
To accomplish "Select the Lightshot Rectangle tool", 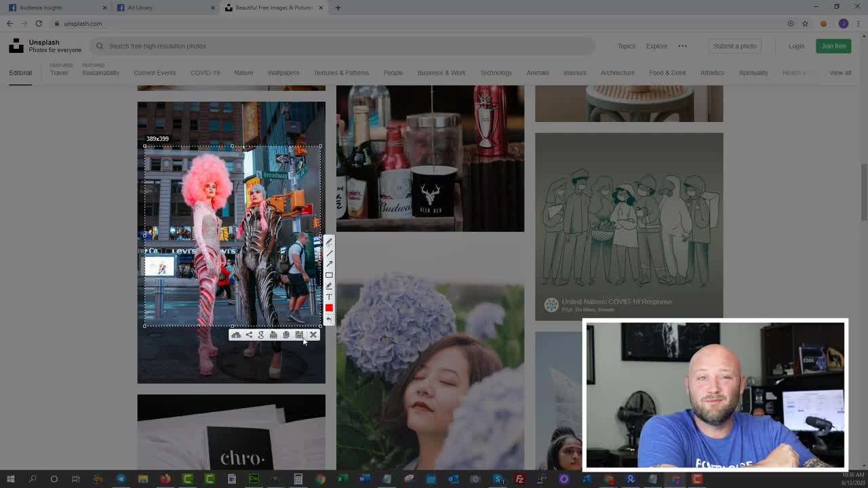I will tap(329, 274).
